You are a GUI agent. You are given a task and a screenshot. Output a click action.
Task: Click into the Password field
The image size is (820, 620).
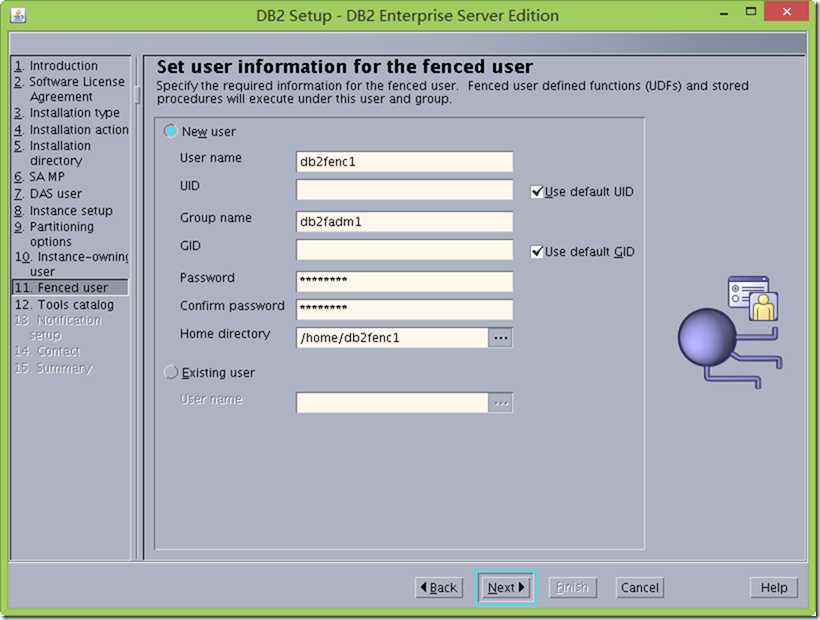tap(404, 282)
